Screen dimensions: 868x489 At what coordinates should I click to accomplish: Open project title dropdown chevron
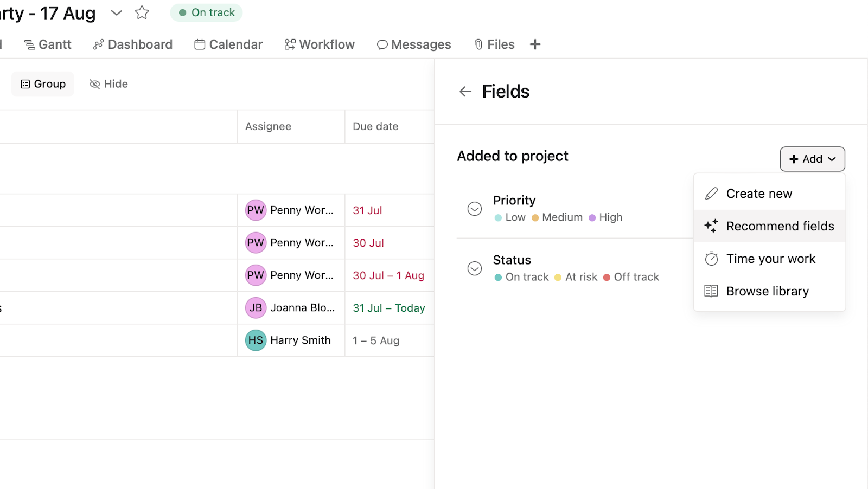116,12
